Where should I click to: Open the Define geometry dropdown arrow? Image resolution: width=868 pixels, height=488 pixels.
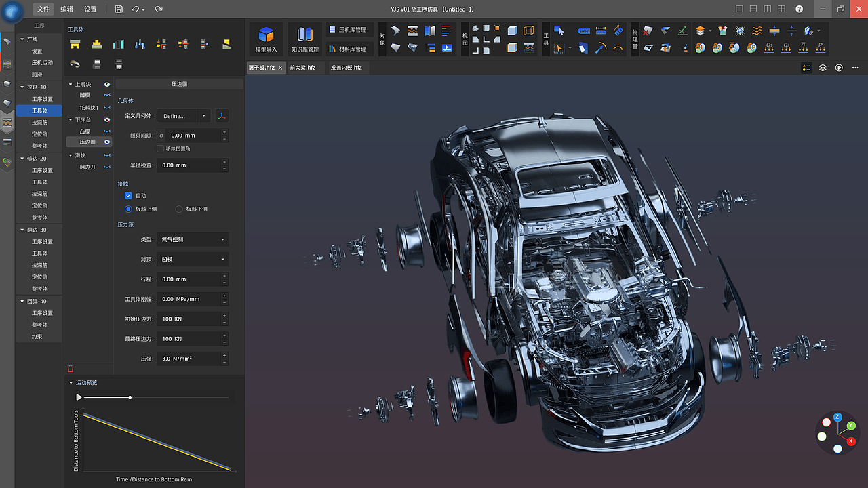click(203, 116)
